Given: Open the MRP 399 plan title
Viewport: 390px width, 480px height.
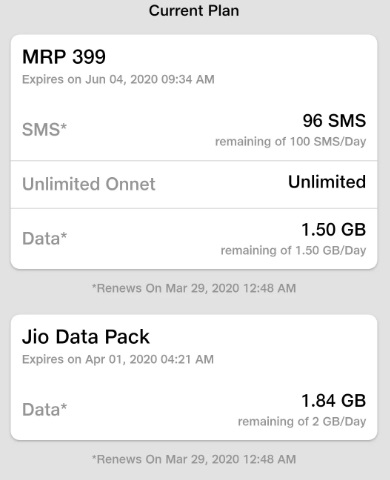Looking at the screenshot, I should [64, 57].
